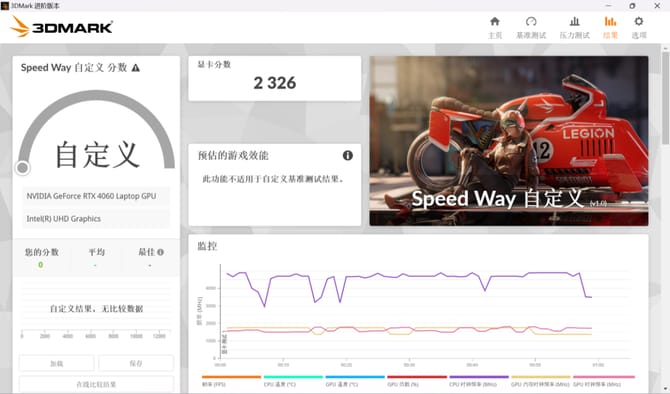Image resolution: width=670 pixels, height=394 pixels.
Task: Toggle the GPU load (%) legend series
Action: click(x=417, y=381)
